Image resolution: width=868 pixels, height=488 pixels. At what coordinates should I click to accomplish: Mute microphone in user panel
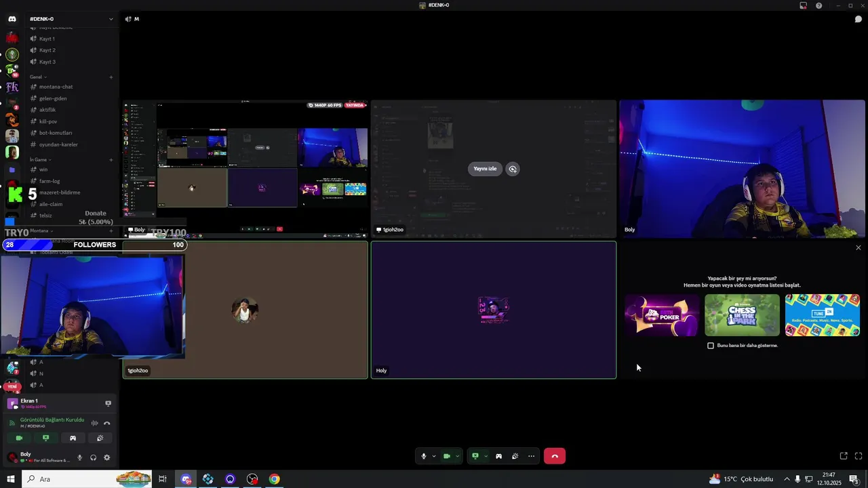(x=79, y=457)
